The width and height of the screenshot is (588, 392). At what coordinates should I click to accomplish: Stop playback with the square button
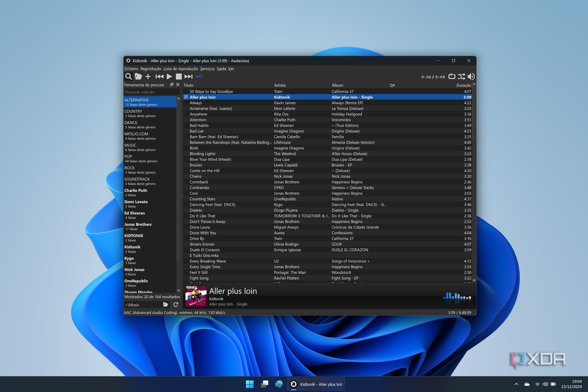[179, 76]
